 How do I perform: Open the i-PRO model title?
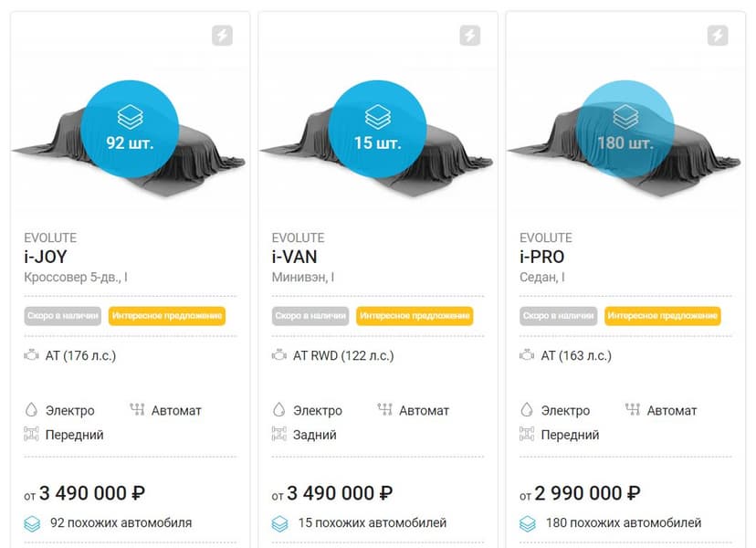point(542,257)
